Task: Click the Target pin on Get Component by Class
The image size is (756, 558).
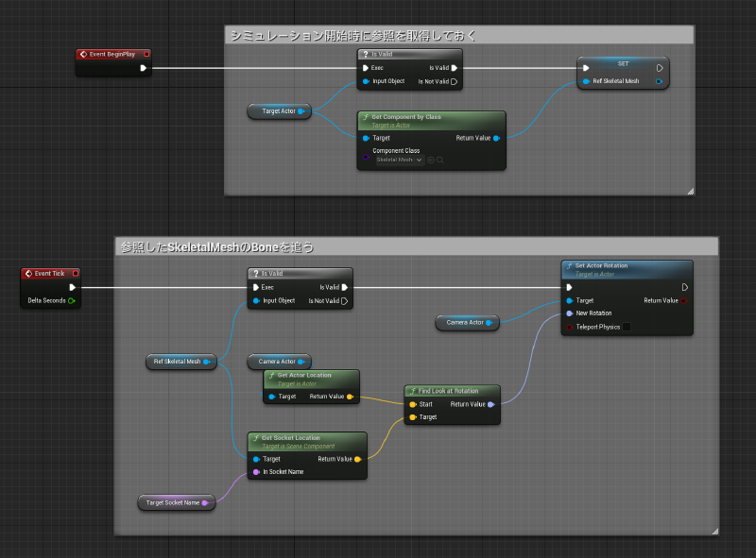Action: click(x=366, y=138)
